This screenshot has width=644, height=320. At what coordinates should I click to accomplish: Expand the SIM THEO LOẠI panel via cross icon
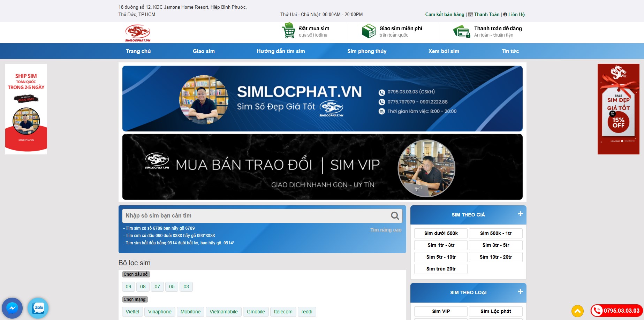[x=520, y=292]
